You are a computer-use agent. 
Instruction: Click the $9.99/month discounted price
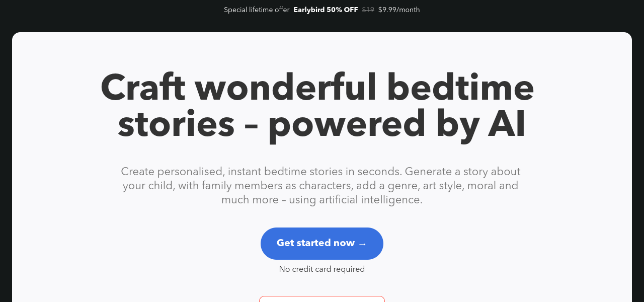399,10
